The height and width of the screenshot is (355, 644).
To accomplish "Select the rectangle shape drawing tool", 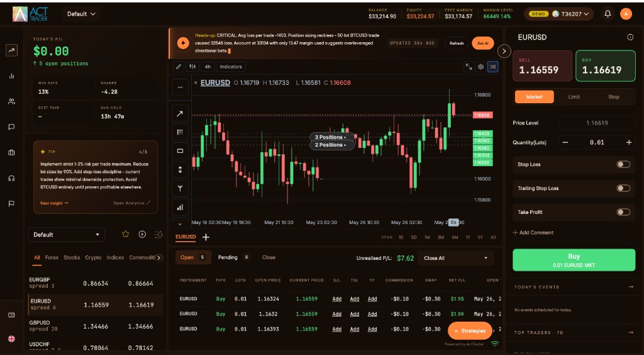I will coord(180,151).
